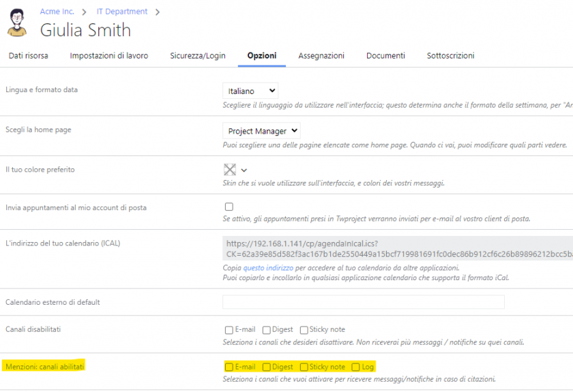Enable E-mail channel for mentions
The height and width of the screenshot is (392, 573).
229,367
